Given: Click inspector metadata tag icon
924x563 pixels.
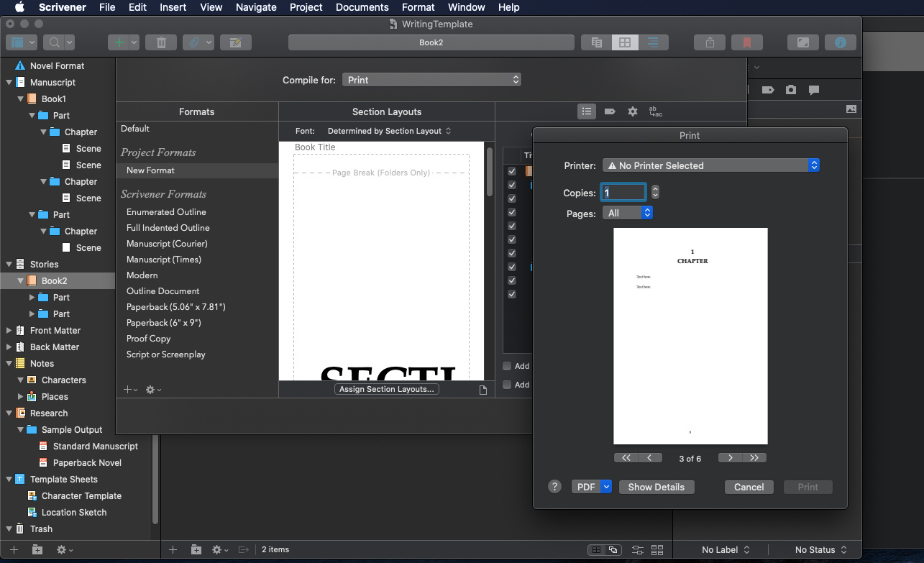Looking at the screenshot, I should point(768,90).
